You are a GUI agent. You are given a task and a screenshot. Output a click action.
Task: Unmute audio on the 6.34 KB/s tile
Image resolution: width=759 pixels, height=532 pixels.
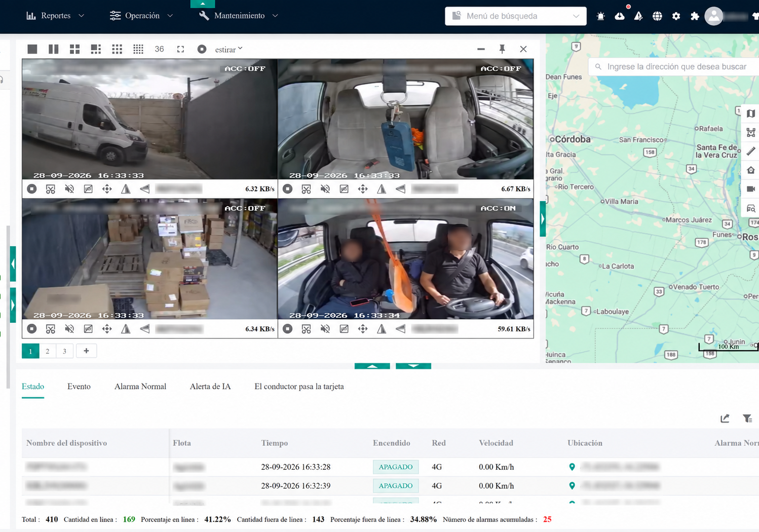coord(69,329)
